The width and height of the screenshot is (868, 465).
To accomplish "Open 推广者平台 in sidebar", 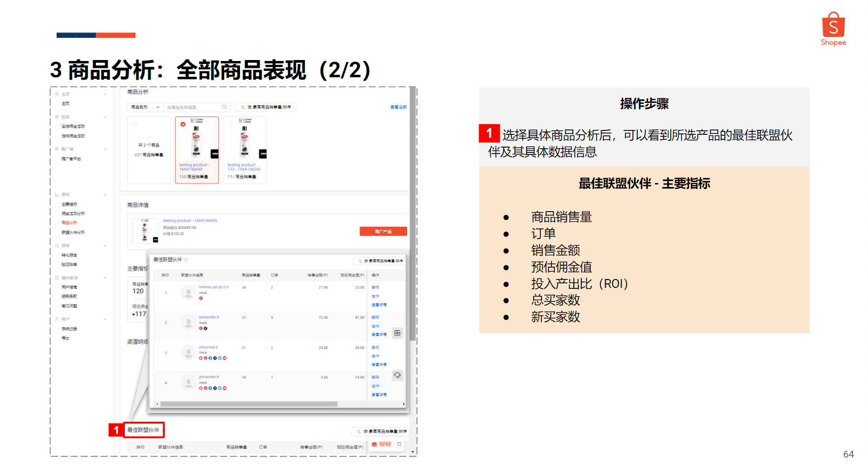I will tap(71, 159).
